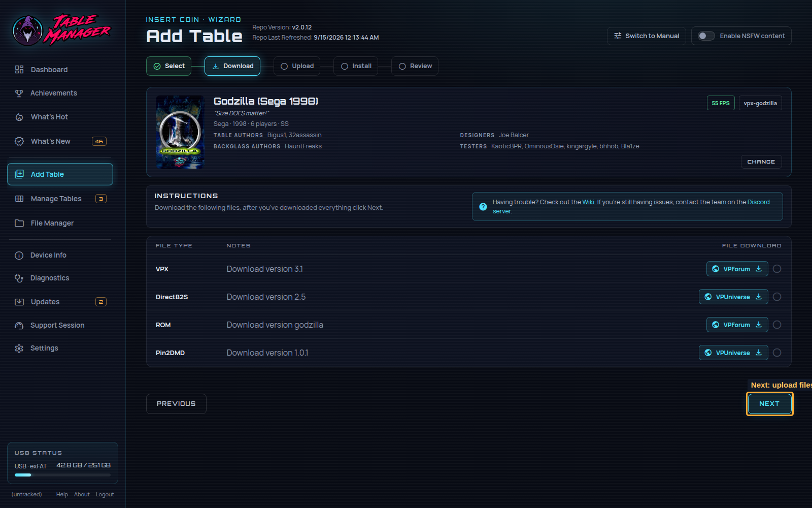Click the vpx-godzilla tag
The image size is (812, 508).
[x=760, y=103]
